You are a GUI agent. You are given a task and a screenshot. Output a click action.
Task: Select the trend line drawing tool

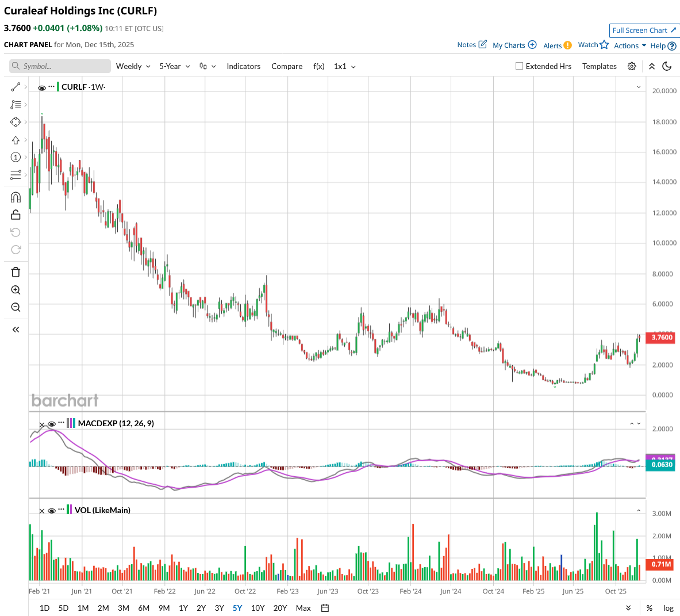point(16,87)
